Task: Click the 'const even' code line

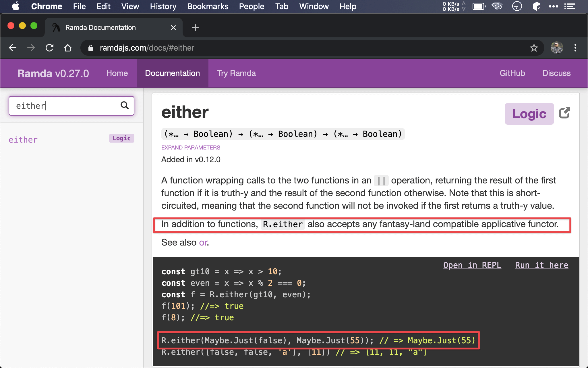Action: 233,283
